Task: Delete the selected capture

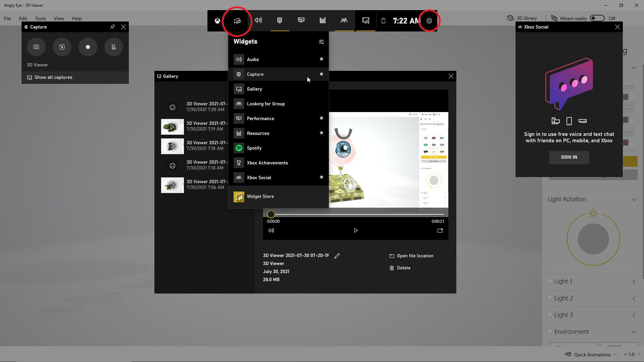Action: click(400, 268)
